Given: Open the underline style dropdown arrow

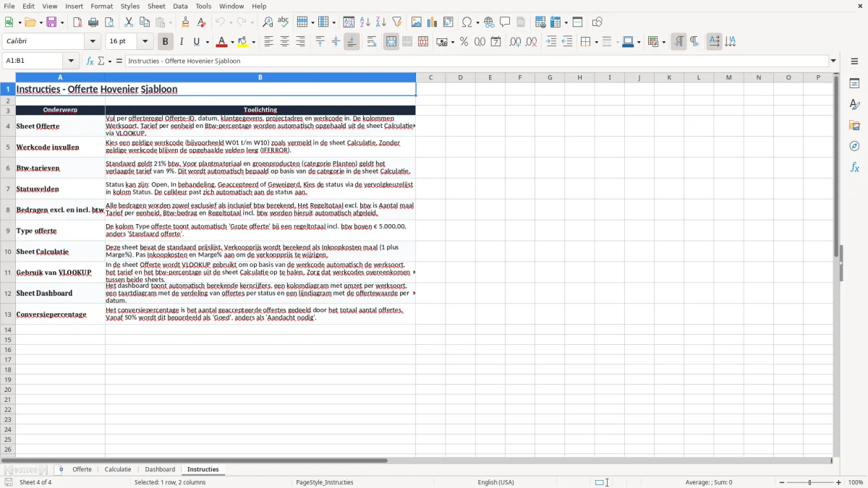Looking at the screenshot, I should (207, 42).
